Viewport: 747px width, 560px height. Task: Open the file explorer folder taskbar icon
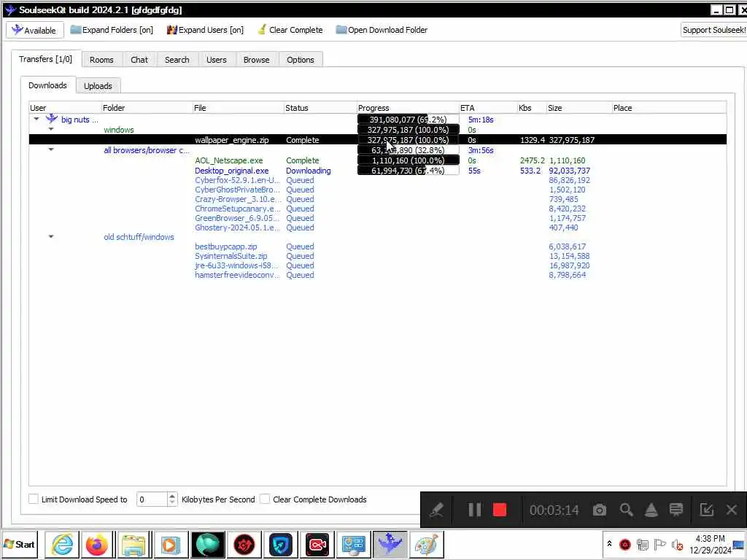click(x=133, y=544)
